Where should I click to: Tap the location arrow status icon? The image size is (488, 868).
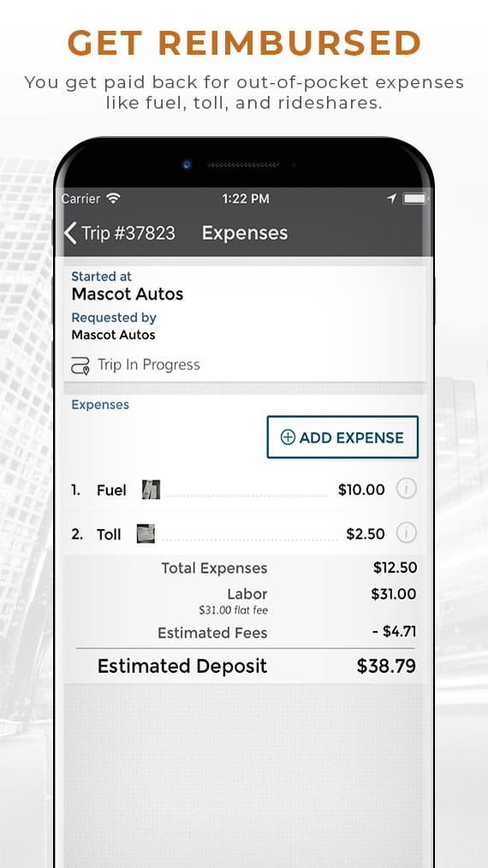click(391, 199)
